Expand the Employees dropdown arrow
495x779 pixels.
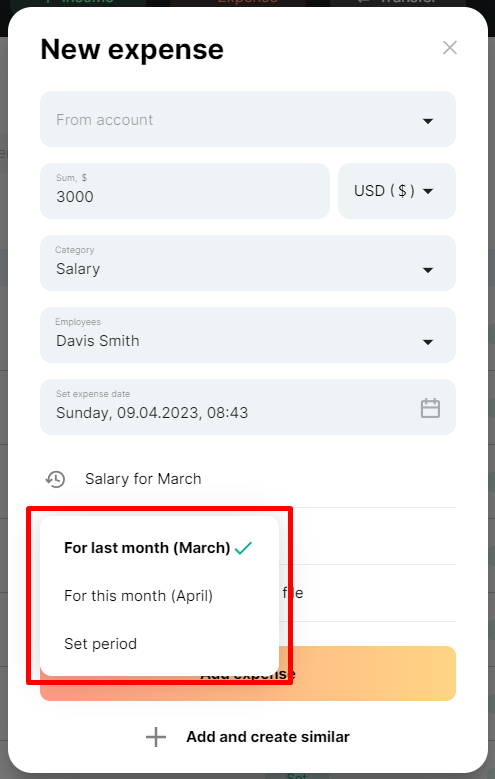click(428, 342)
